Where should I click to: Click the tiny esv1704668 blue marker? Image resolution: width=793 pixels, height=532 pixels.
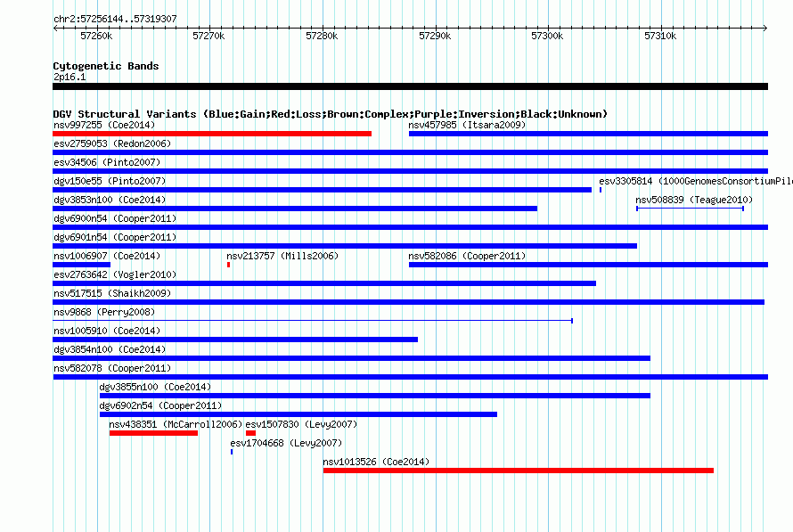click(x=232, y=452)
